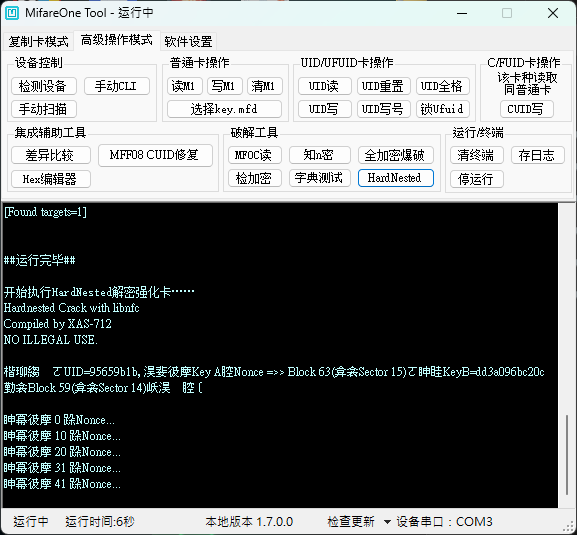Click MFF08 CUID修复 button
This screenshot has width=577, height=535.
pyautogui.click(x=155, y=155)
